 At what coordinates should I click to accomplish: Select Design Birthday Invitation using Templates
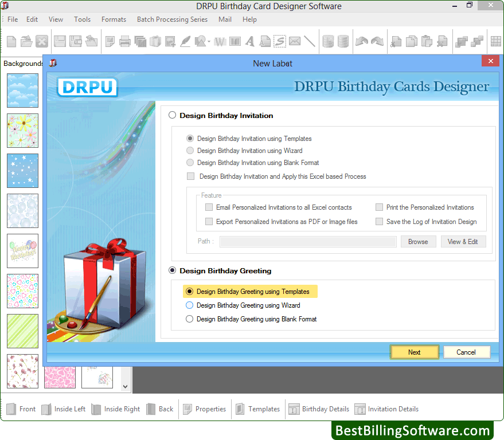tap(190, 139)
